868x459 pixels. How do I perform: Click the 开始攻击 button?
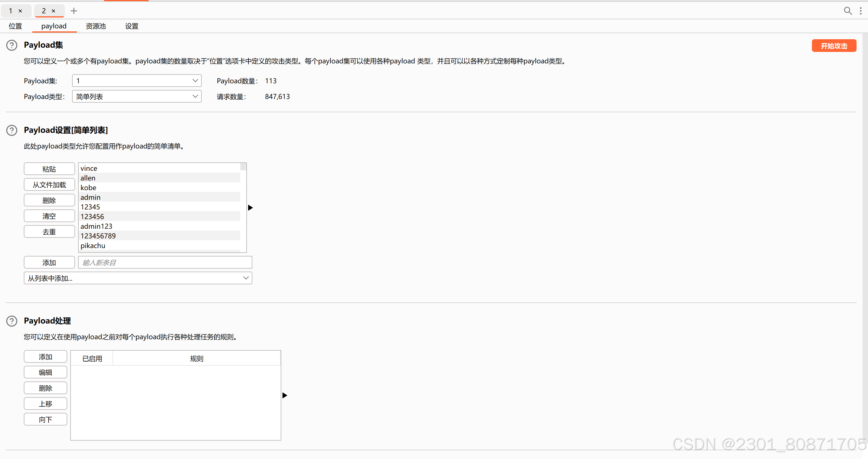[x=834, y=46]
